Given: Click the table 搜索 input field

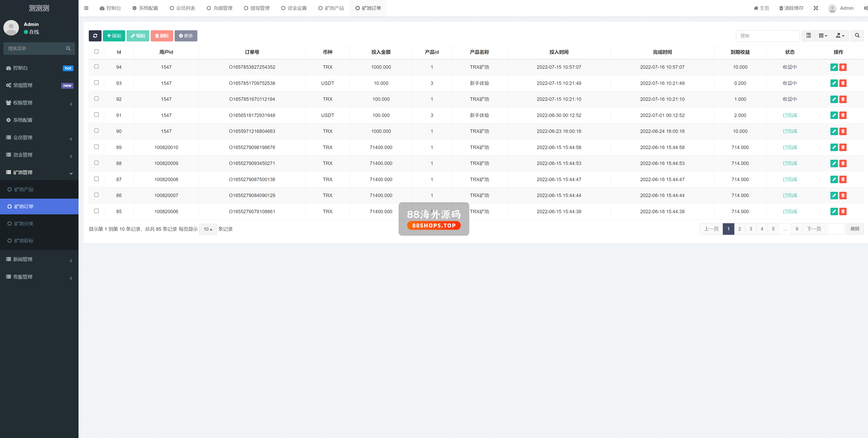Looking at the screenshot, I should (767, 36).
